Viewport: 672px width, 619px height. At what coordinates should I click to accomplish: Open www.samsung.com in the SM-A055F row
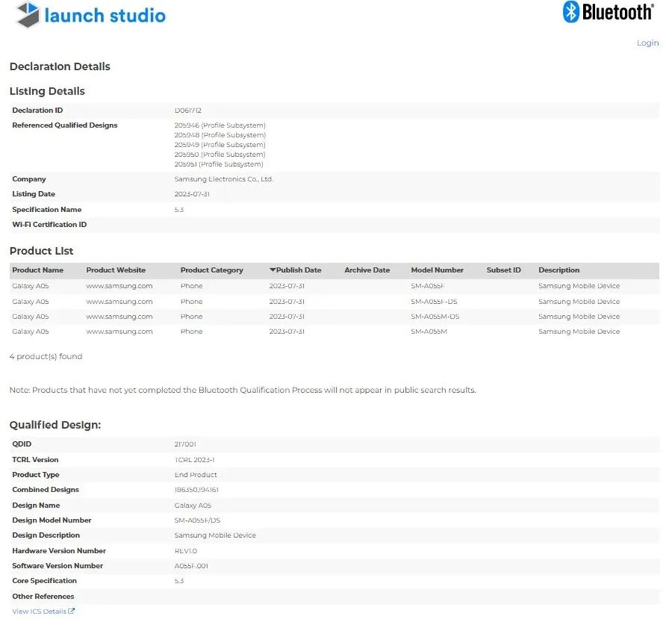pyautogui.click(x=119, y=286)
